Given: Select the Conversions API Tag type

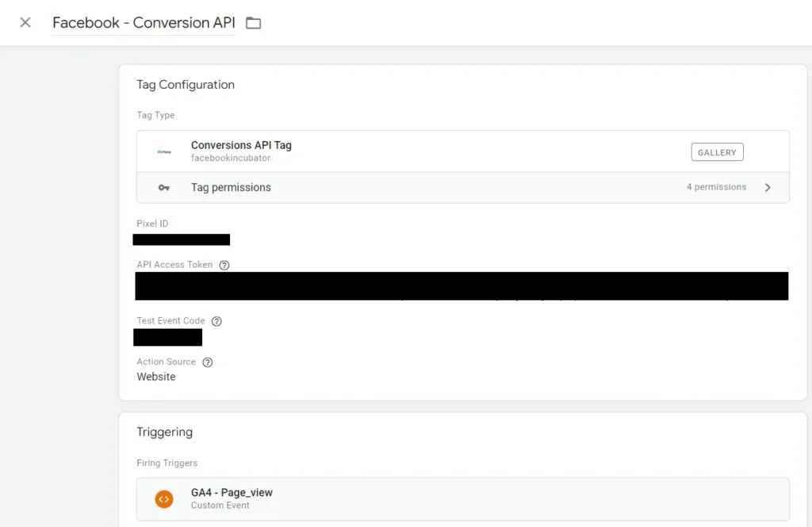Looking at the screenshot, I should click(241, 146).
